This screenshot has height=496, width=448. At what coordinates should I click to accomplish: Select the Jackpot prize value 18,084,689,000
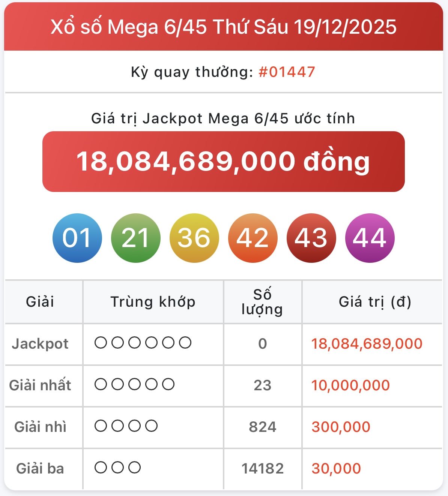pos(367,344)
